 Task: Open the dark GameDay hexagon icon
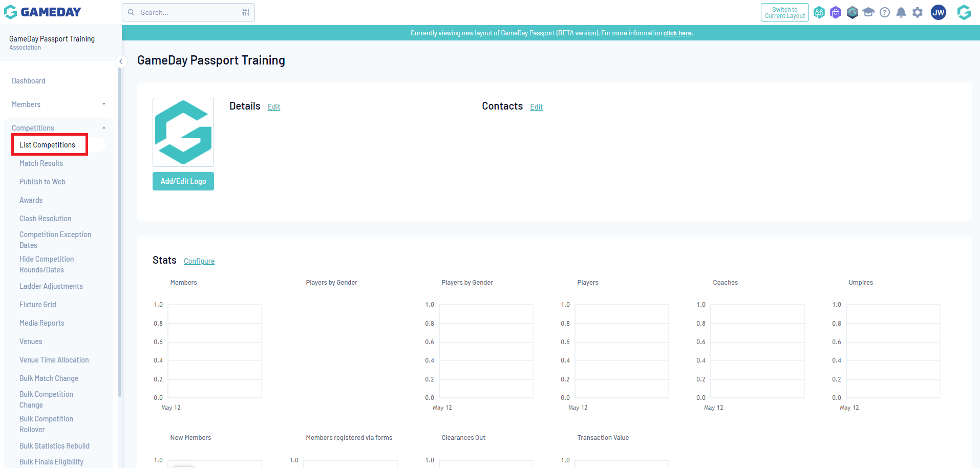pos(852,12)
